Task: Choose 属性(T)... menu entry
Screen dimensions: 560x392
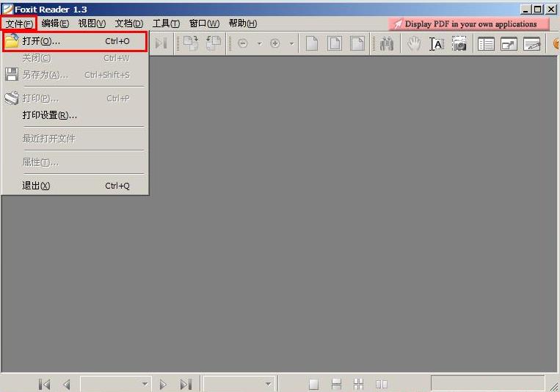Action: 75,162
